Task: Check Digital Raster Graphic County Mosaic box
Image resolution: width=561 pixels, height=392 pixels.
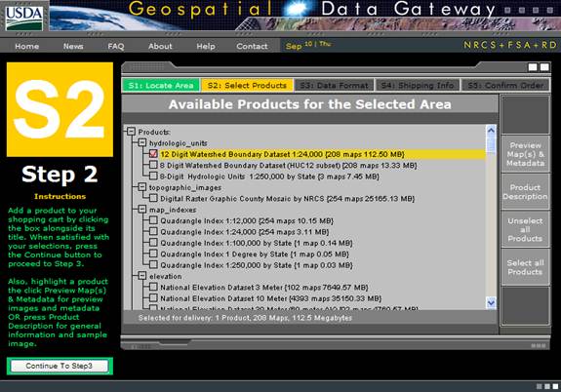Action: click(153, 198)
